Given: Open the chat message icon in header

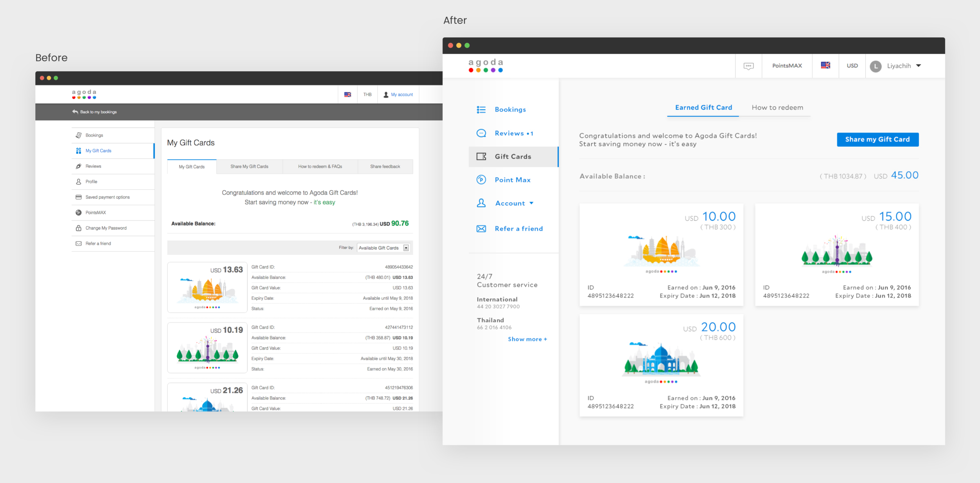Looking at the screenshot, I should click(x=748, y=66).
